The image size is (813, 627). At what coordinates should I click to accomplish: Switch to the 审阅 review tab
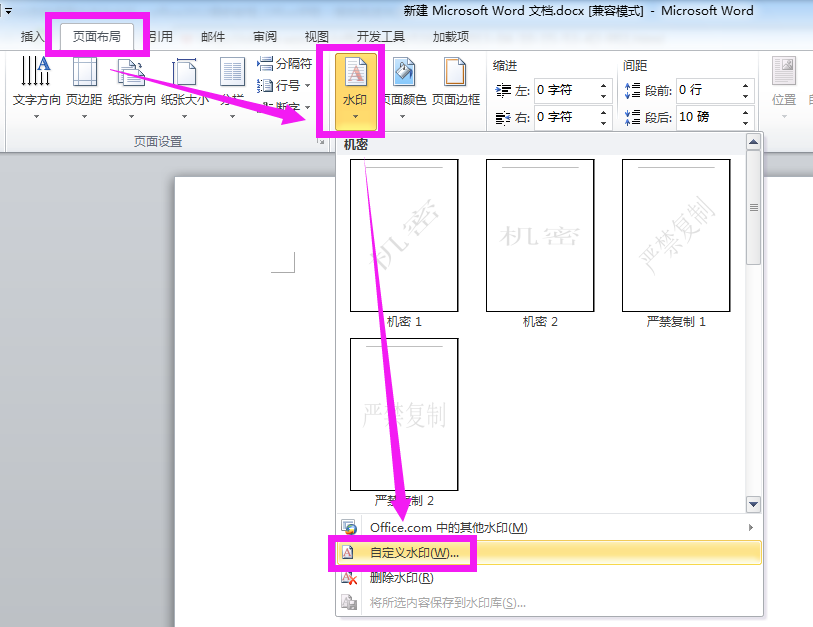[x=265, y=36]
